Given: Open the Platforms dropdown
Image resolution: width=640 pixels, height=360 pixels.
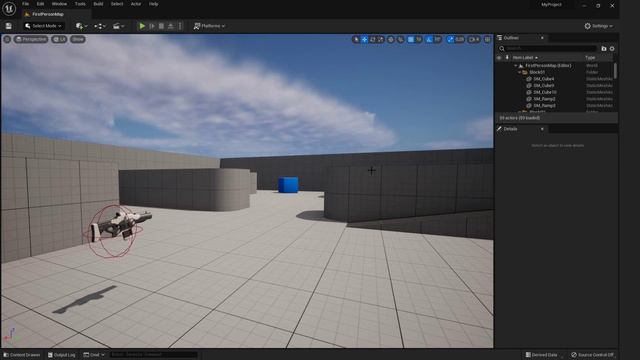Looking at the screenshot, I should (x=209, y=26).
